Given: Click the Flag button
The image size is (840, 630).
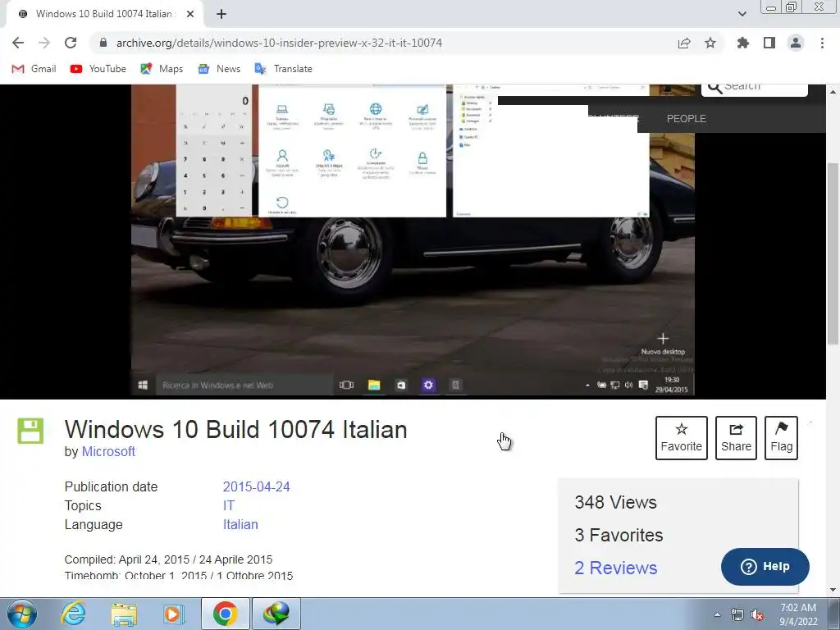Looking at the screenshot, I should pos(781,438).
